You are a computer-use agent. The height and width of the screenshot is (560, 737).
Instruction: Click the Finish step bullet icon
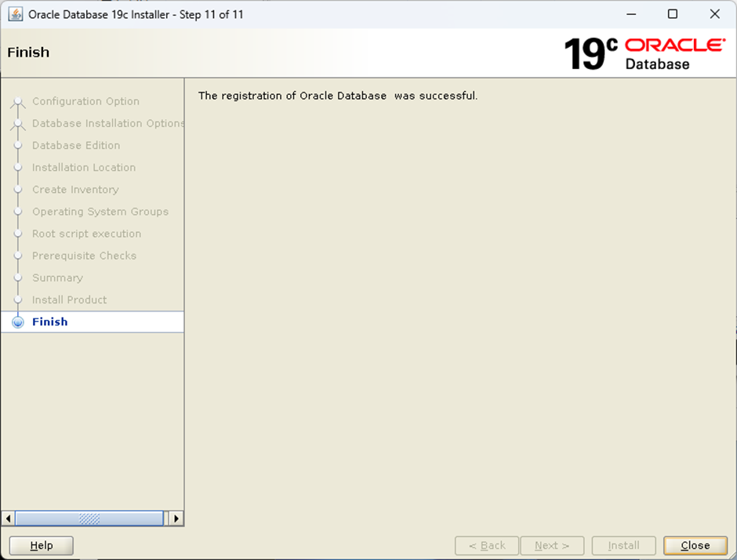(18, 322)
